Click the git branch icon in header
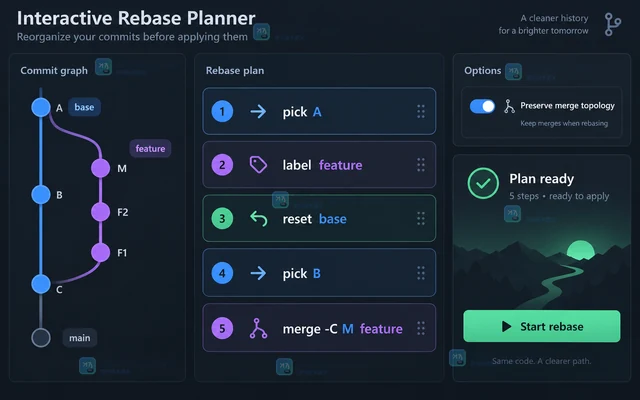Image resolution: width=640 pixels, height=400 pixels. 612,24
